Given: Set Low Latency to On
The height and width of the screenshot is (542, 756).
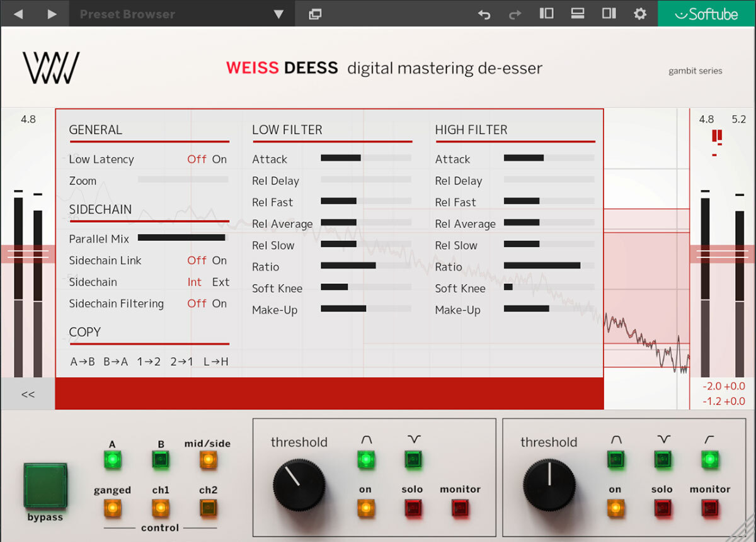Looking at the screenshot, I should tap(219, 159).
